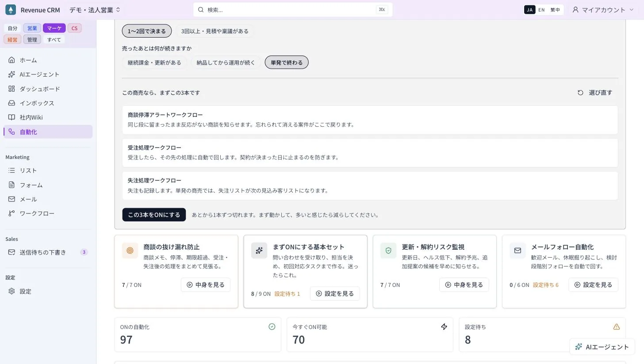
Task: Select the CS role tab
Action: (x=74, y=28)
